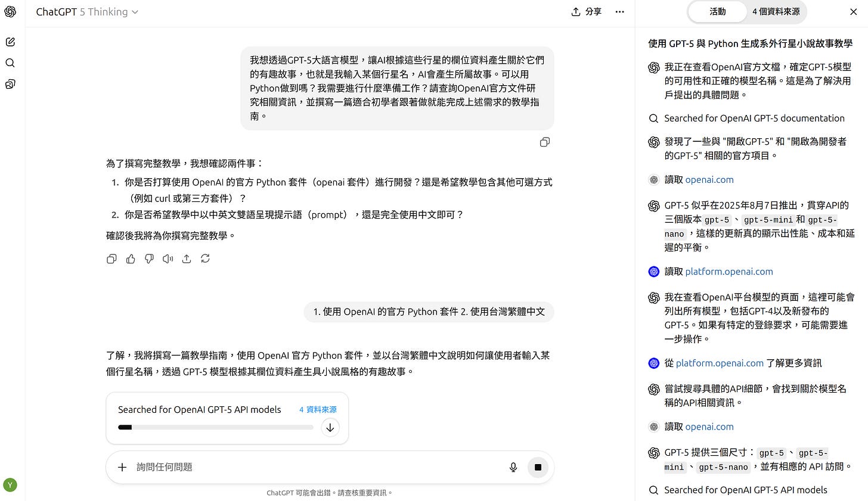868x501 pixels.
Task: Start voice dictation with the microphone
Action: [513, 467]
